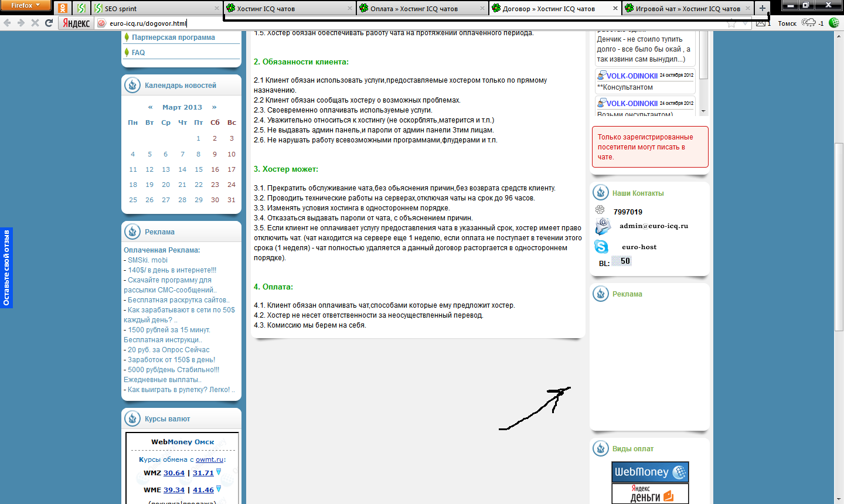Open the '5000 руб/день Стабильно!!!' ad
Viewport: 844px width, 504px height.
coord(173,369)
